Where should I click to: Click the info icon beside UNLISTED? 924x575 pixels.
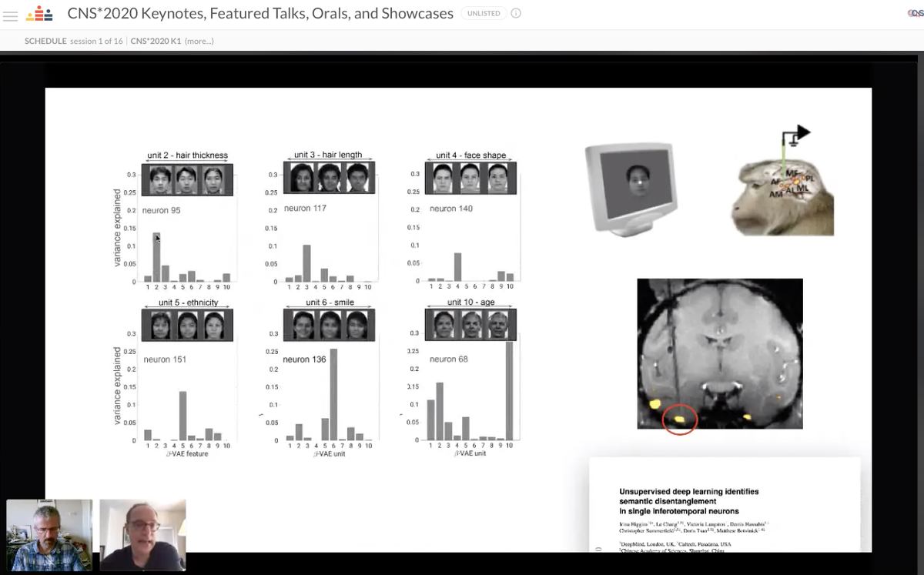tap(516, 13)
